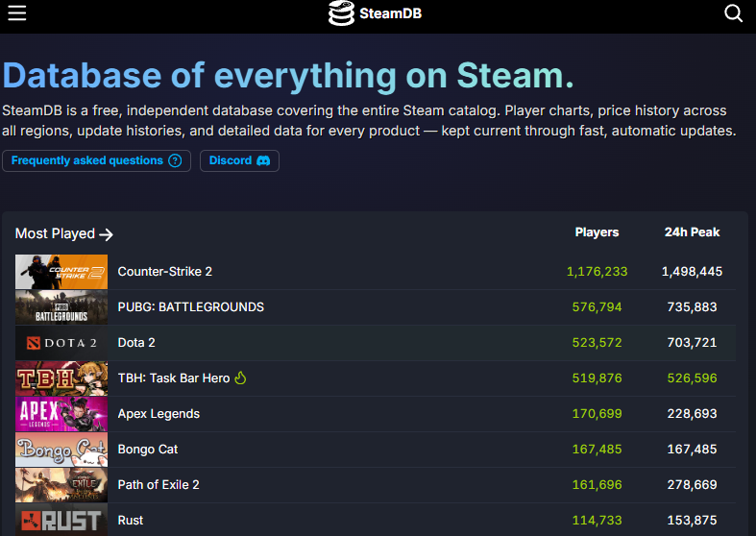This screenshot has height=536, width=756.
Task: Open the PUBG: BATTLEGROUNDS game link
Action: point(191,307)
